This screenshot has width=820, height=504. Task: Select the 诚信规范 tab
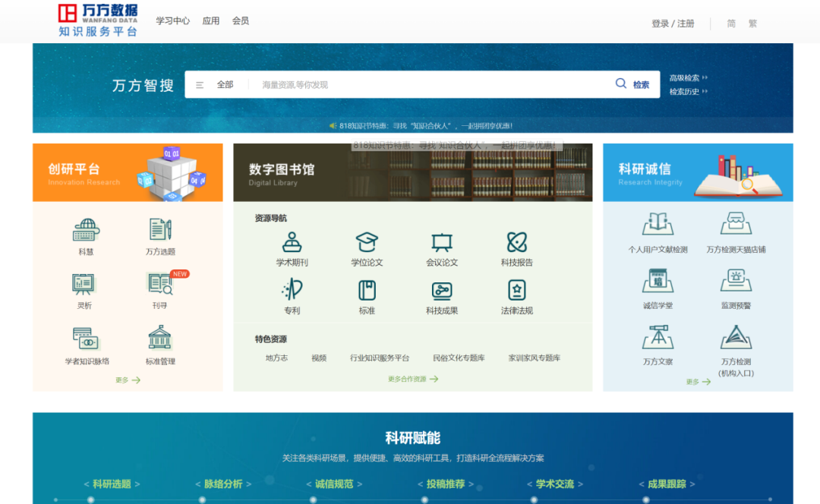[x=334, y=484]
